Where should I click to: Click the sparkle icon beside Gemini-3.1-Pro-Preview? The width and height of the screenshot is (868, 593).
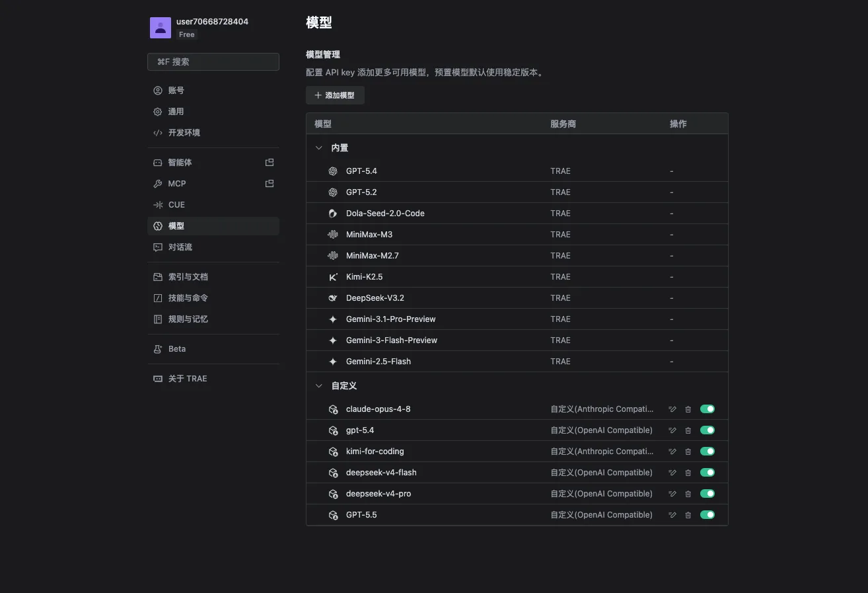pos(333,319)
